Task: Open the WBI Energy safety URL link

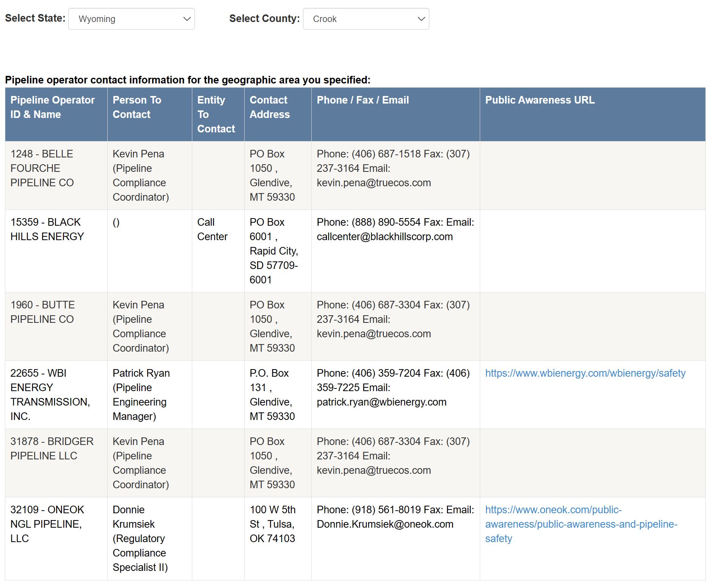Action: point(585,373)
